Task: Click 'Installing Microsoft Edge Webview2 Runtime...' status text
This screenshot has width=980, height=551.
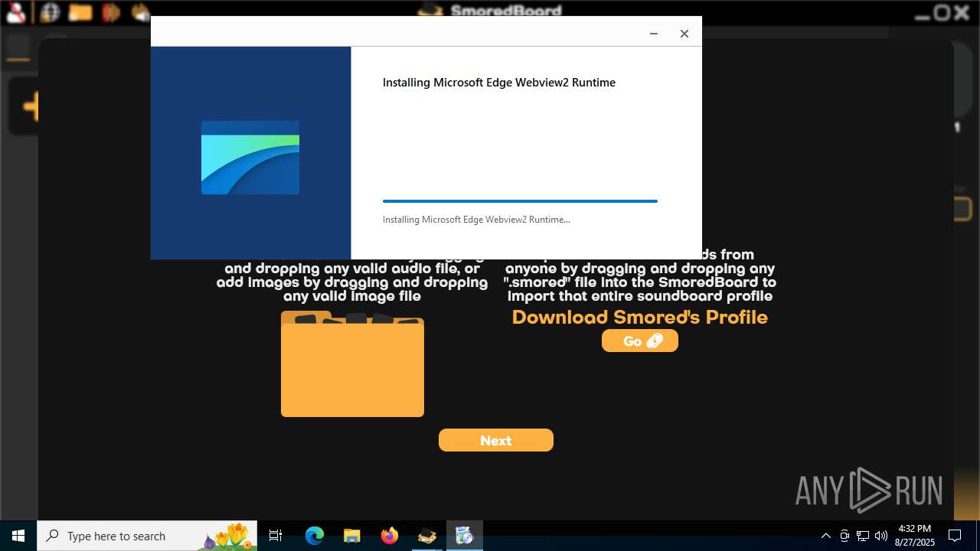Action: click(x=476, y=220)
